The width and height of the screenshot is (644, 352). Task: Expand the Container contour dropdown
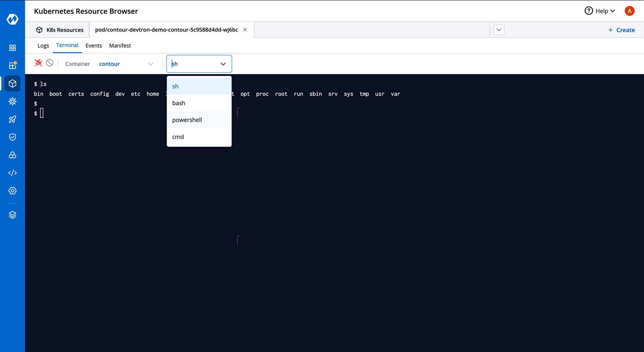point(126,64)
